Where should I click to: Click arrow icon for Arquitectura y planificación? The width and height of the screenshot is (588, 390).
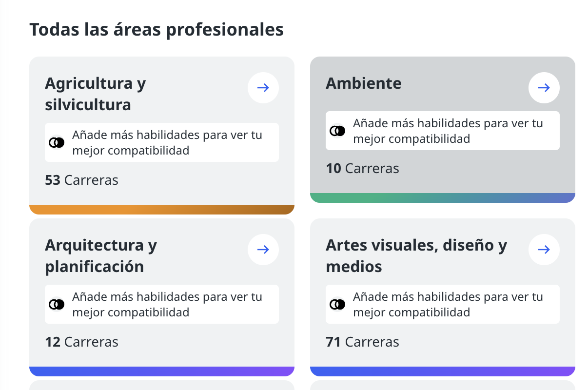pyautogui.click(x=263, y=250)
